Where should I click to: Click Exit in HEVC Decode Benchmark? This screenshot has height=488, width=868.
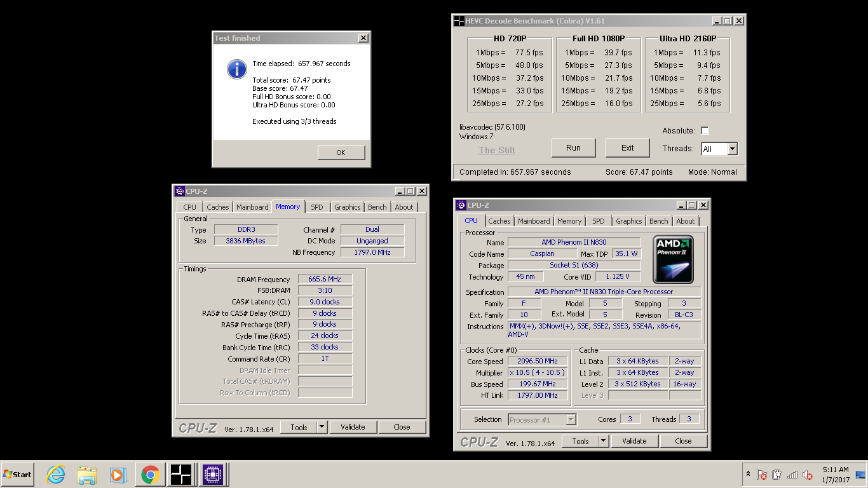[x=627, y=148]
